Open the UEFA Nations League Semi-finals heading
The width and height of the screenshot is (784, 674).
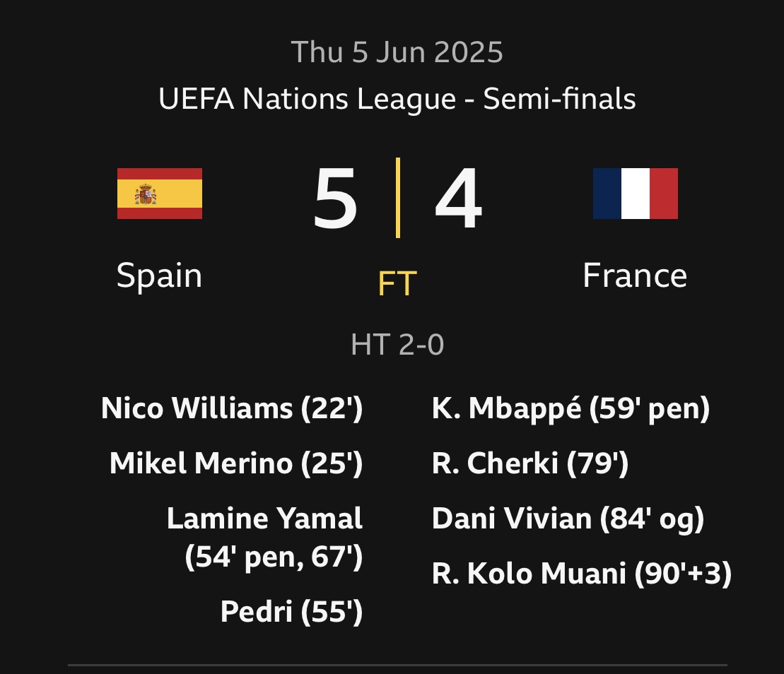397,99
